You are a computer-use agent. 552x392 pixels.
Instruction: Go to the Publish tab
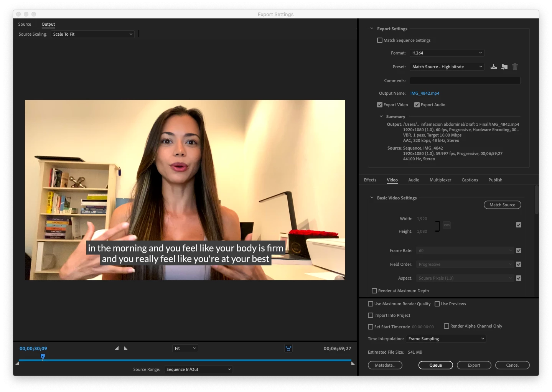point(495,180)
